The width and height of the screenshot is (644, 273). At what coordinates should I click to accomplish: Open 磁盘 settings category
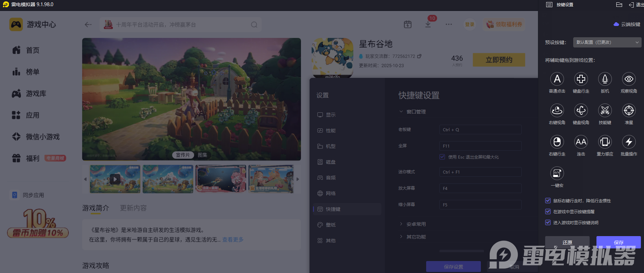[x=347, y=162]
